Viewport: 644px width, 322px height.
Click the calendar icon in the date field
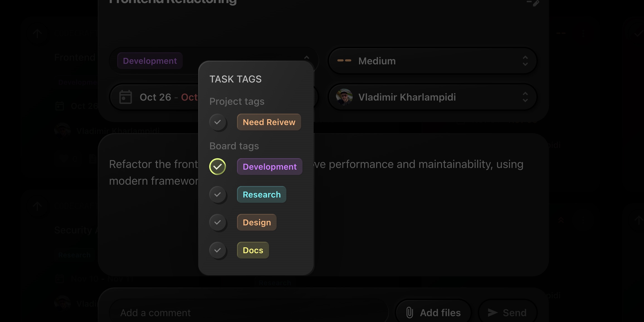click(125, 97)
